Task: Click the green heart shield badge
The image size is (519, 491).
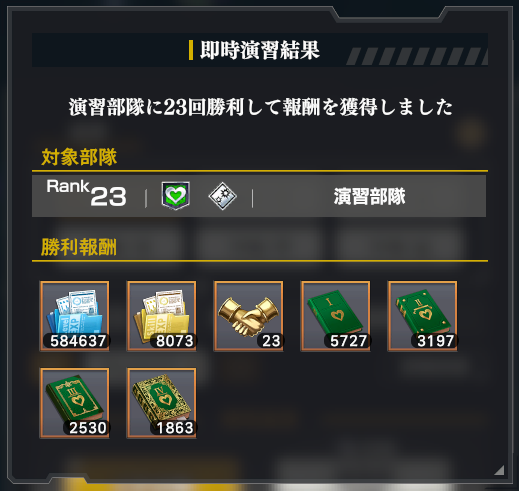Action: (x=176, y=196)
